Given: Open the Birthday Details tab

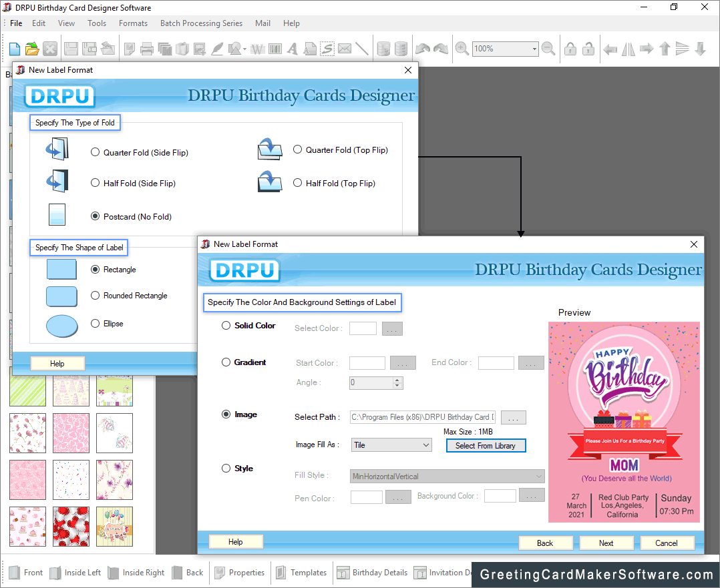Looking at the screenshot, I should pyautogui.click(x=373, y=573).
